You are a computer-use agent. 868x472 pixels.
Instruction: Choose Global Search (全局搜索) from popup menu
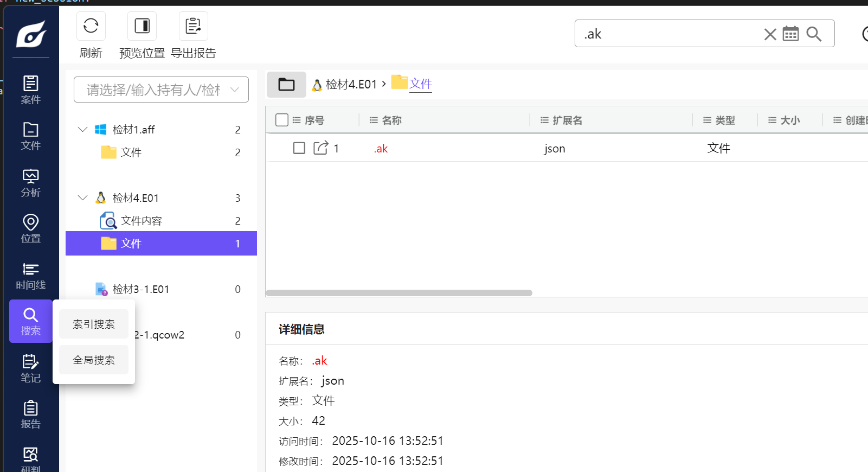click(94, 360)
